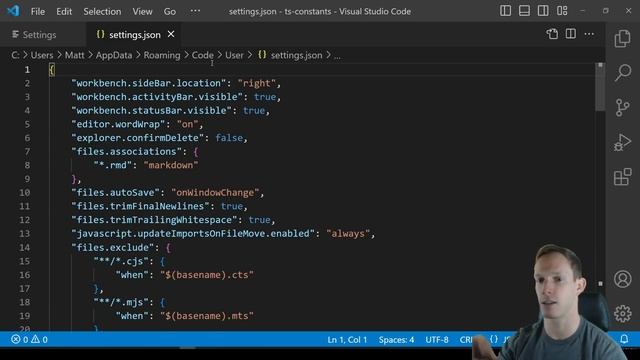Click C: drive in the breadcrumb
The width and height of the screenshot is (640, 360).
[x=15, y=55]
